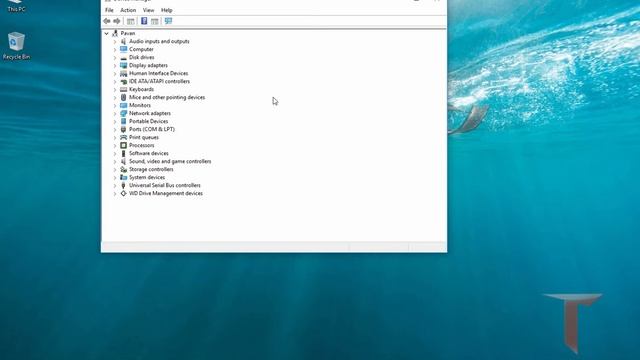
Task: Select the "Computer" tree label
Action: click(x=141, y=49)
